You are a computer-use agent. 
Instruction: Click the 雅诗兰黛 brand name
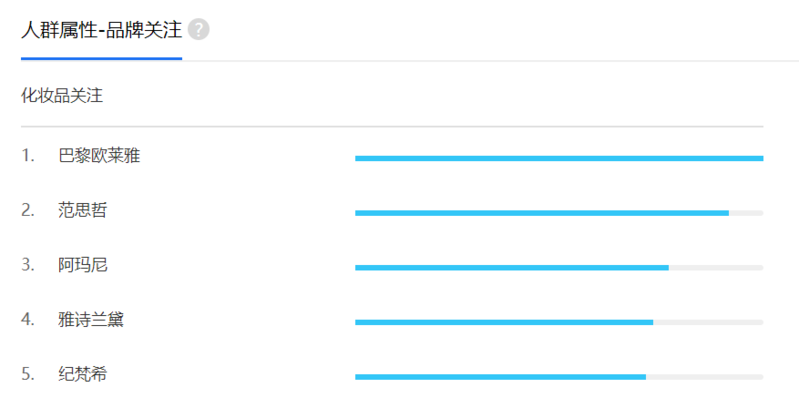(91, 320)
